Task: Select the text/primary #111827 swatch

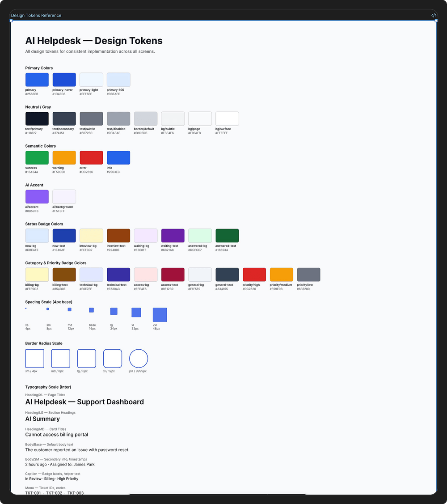Action: point(37,119)
